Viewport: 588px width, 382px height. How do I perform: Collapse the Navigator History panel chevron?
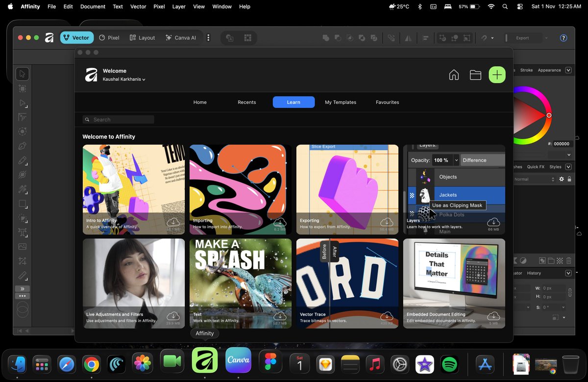point(568,273)
